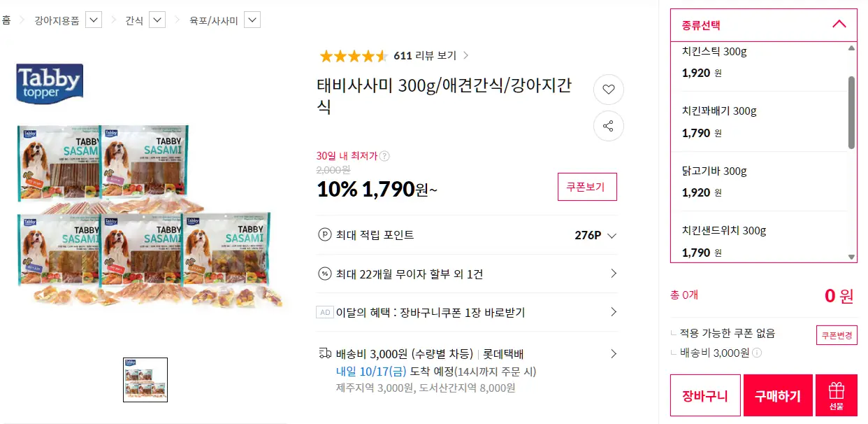The image size is (868, 424).
Task: Click the share icon button
Action: click(x=608, y=127)
